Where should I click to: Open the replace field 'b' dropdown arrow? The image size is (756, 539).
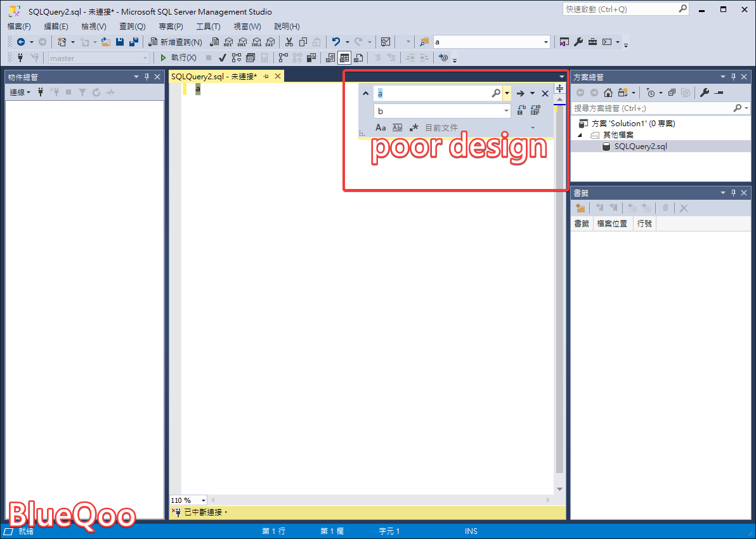(506, 111)
